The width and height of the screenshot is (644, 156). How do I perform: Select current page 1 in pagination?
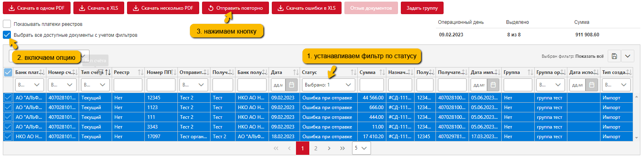click(x=302, y=148)
